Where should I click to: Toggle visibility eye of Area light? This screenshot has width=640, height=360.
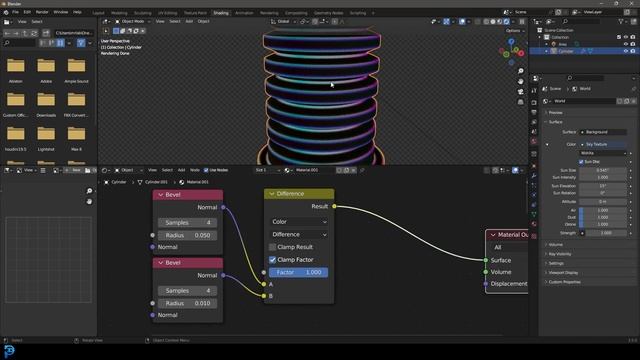point(626,44)
